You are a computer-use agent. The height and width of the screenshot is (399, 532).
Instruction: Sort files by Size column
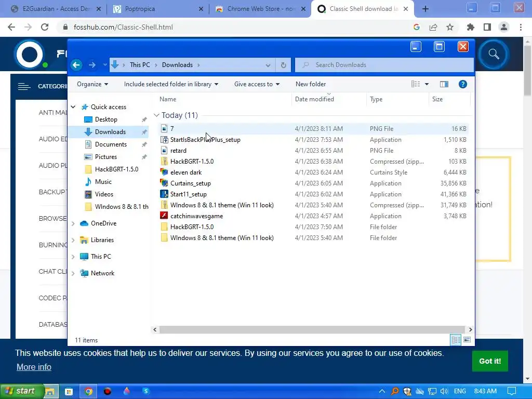click(437, 99)
